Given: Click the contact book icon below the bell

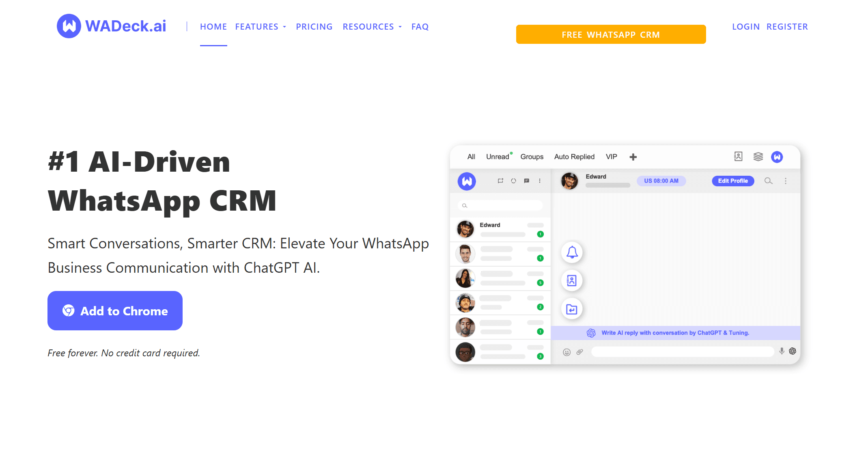Looking at the screenshot, I should click(572, 280).
